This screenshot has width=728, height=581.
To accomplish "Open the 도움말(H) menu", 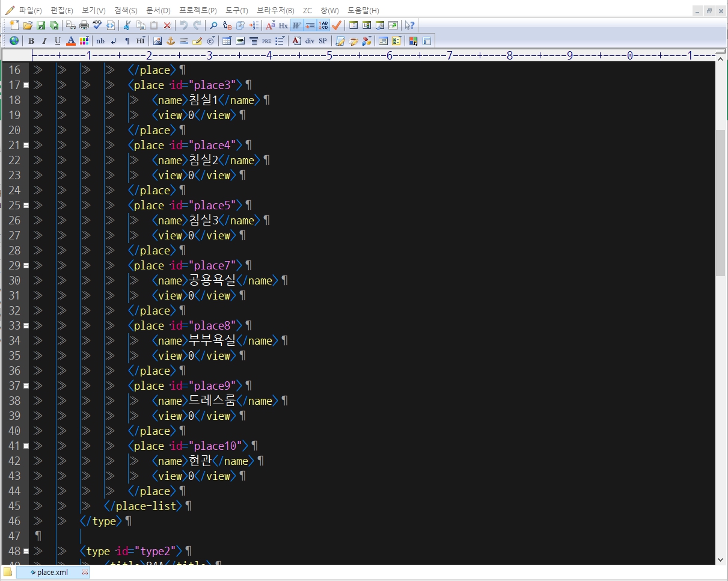I will (363, 11).
